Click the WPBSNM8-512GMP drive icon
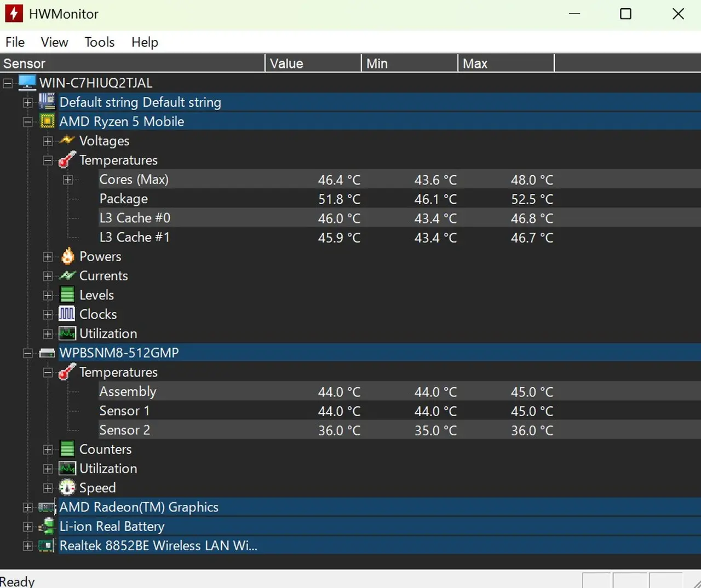This screenshot has width=701, height=588. point(47,353)
